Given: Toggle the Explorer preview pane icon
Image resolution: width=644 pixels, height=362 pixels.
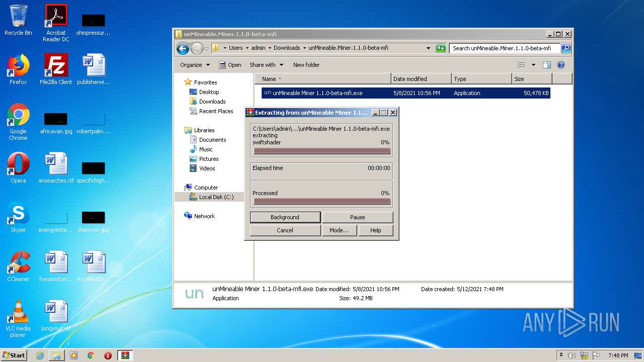Looking at the screenshot, I should (547, 65).
